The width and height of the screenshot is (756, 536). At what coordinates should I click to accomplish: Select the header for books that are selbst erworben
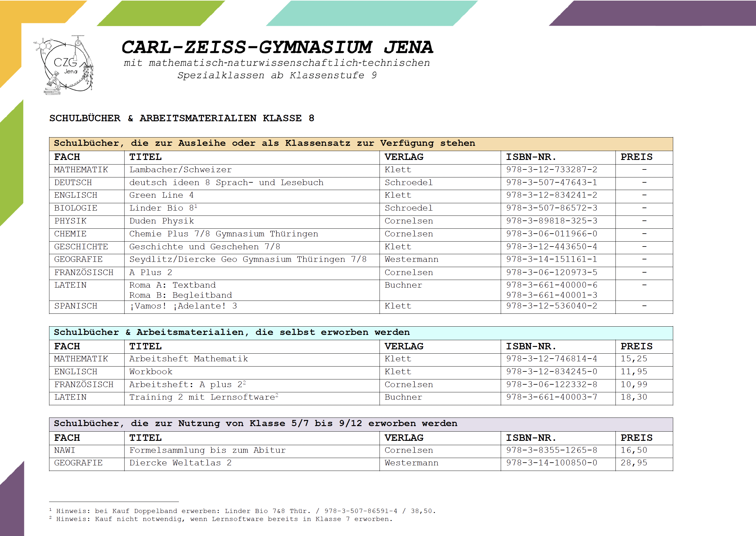(361, 333)
